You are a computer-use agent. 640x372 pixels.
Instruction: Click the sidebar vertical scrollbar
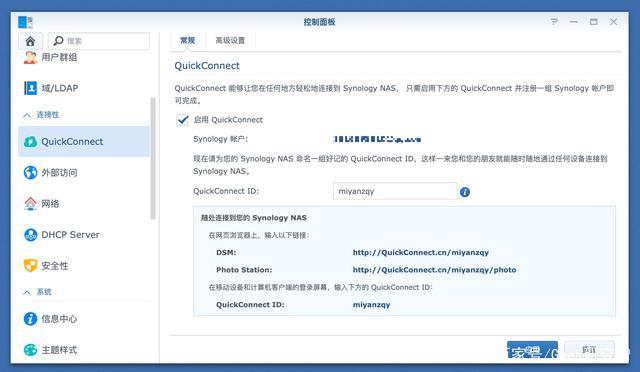pyautogui.click(x=153, y=158)
